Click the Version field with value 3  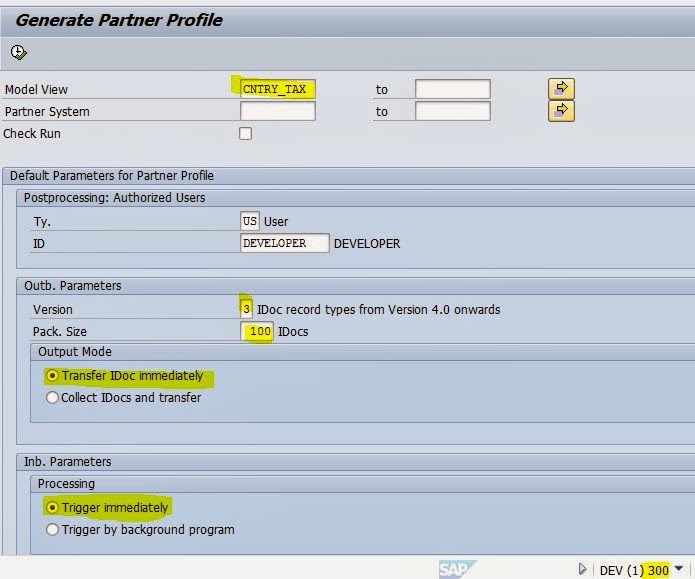246,309
